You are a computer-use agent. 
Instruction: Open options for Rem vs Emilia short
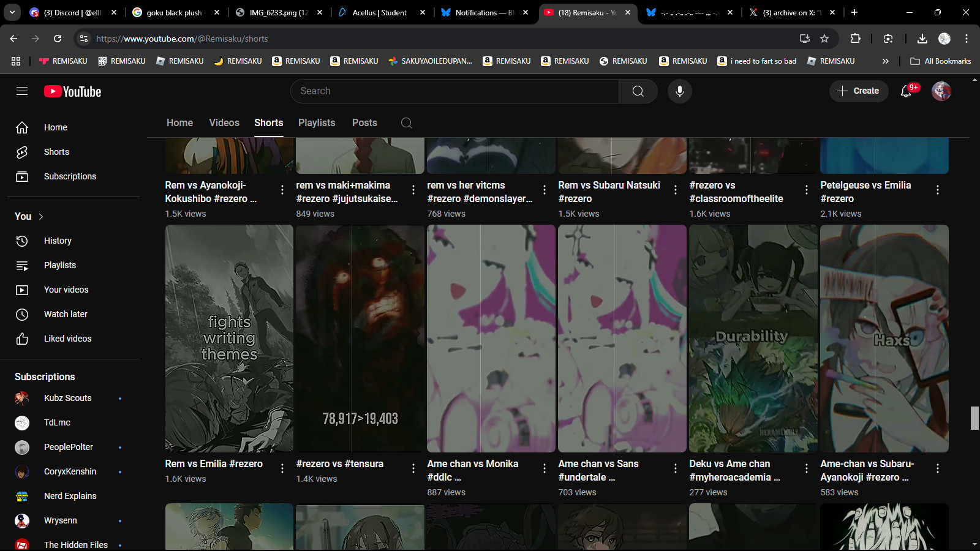tap(282, 468)
